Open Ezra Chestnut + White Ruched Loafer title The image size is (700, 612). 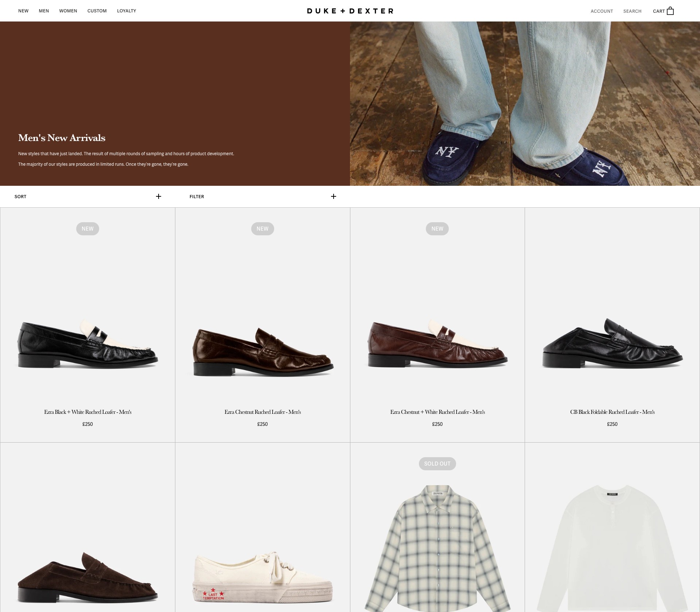coord(437,412)
